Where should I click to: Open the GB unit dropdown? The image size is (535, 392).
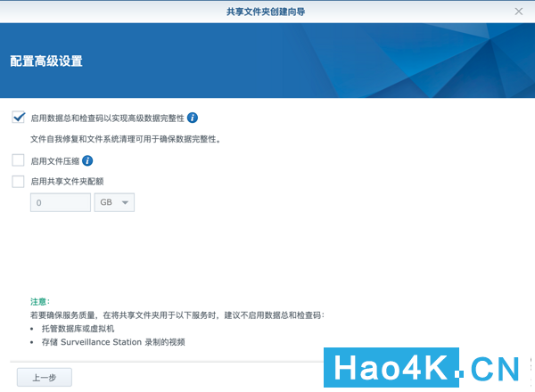[x=114, y=202]
